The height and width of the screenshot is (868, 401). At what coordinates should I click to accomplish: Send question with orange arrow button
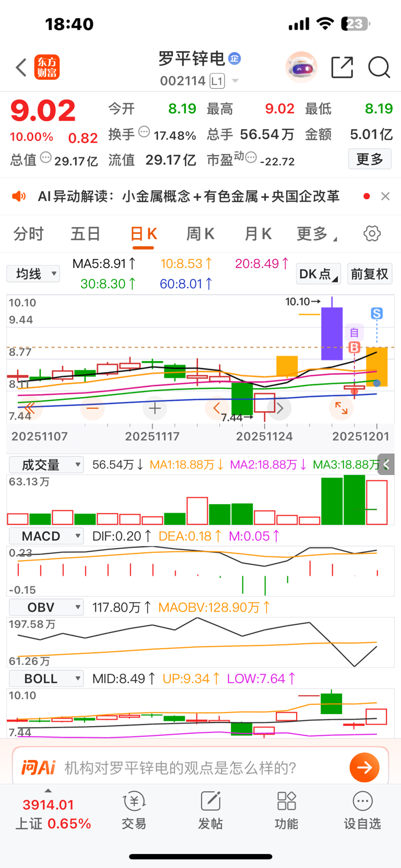[364, 767]
